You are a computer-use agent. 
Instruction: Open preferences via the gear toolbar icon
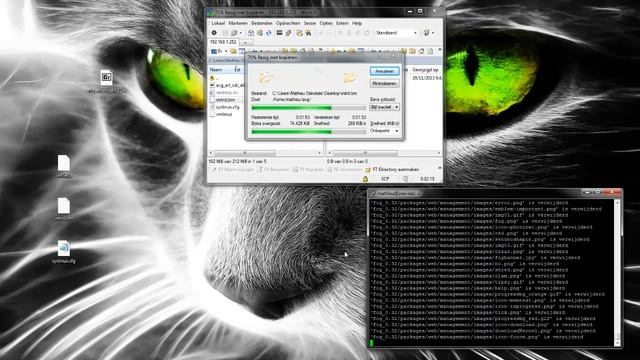click(x=214, y=33)
